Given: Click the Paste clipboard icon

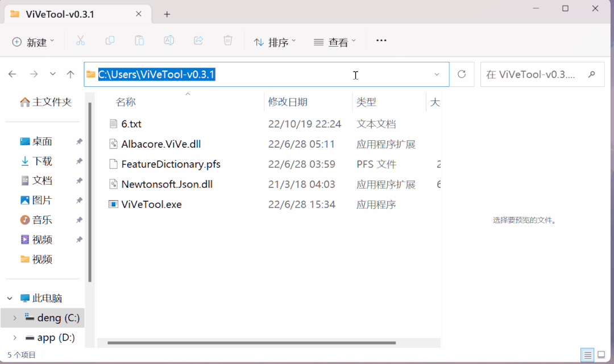Looking at the screenshot, I should (139, 41).
